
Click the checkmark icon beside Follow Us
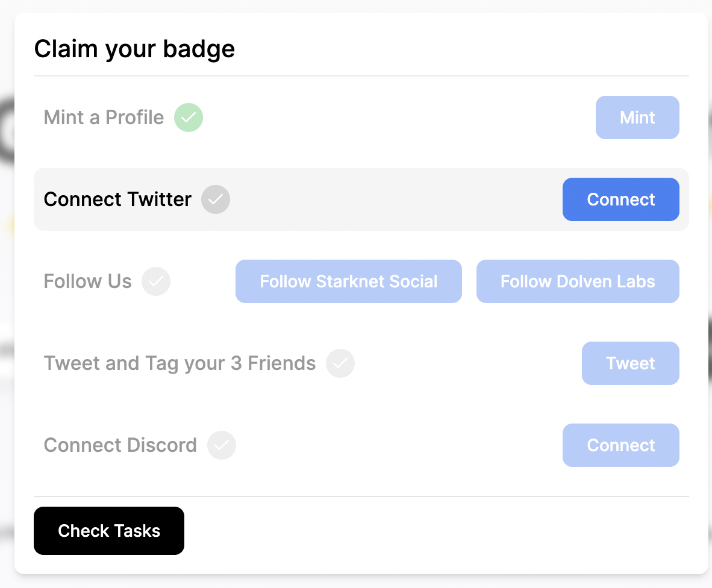pos(156,281)
